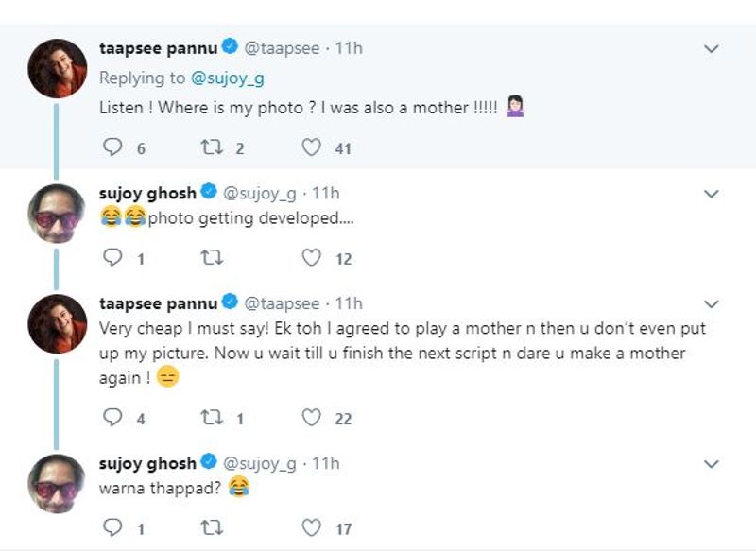
Task: Open dropdown arrow on "warna thappad?" tweet
Action: point(713,464)
